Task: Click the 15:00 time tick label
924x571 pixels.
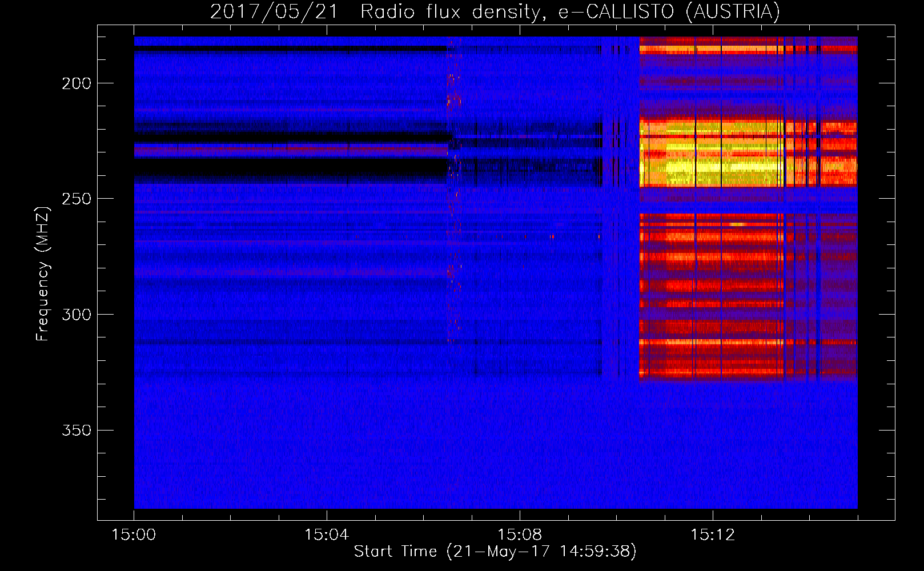Action: point(134,534)
